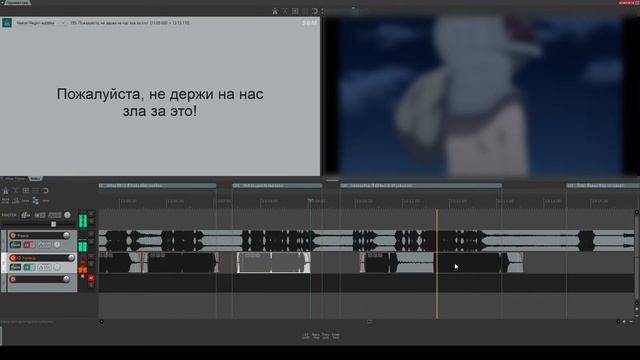Click horizontal scrollbar left handle

point(102,322)
